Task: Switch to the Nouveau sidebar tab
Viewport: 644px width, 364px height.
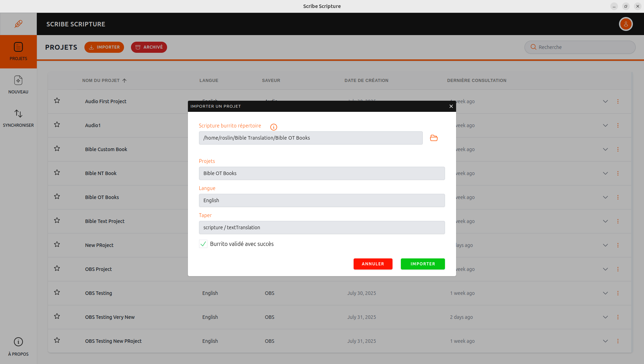Action: tap(18, 85)
